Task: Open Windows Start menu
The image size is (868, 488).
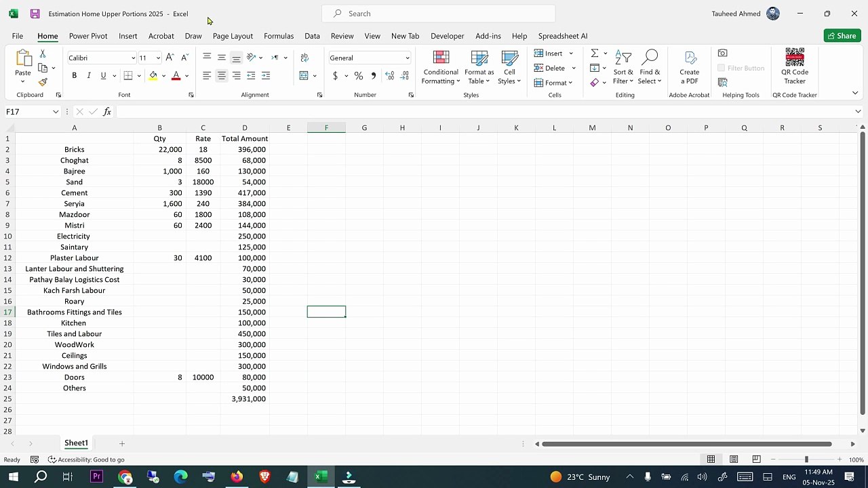Action: (13, 476)
